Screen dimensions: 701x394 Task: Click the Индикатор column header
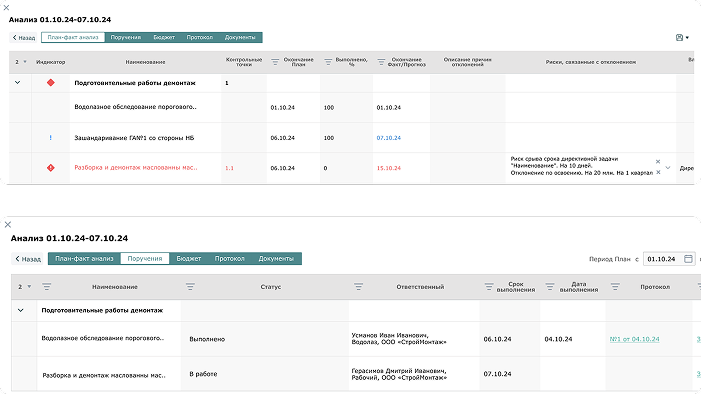(x=51, y=62)
